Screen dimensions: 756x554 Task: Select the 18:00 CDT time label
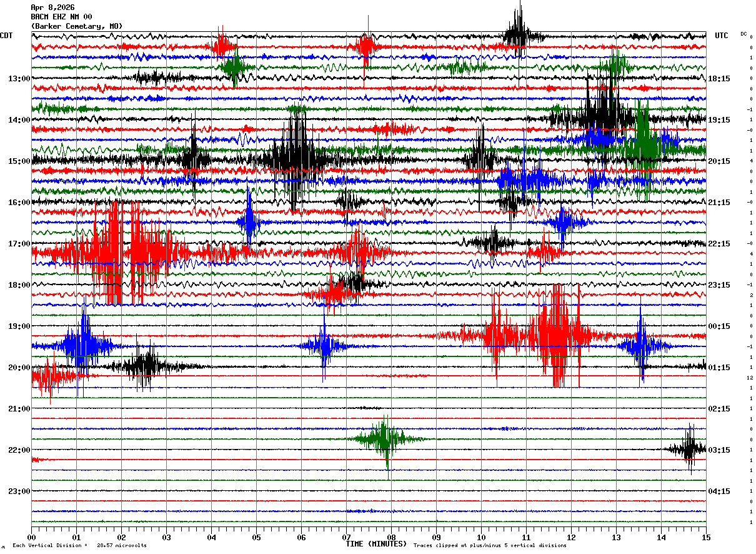click(19, 285)
